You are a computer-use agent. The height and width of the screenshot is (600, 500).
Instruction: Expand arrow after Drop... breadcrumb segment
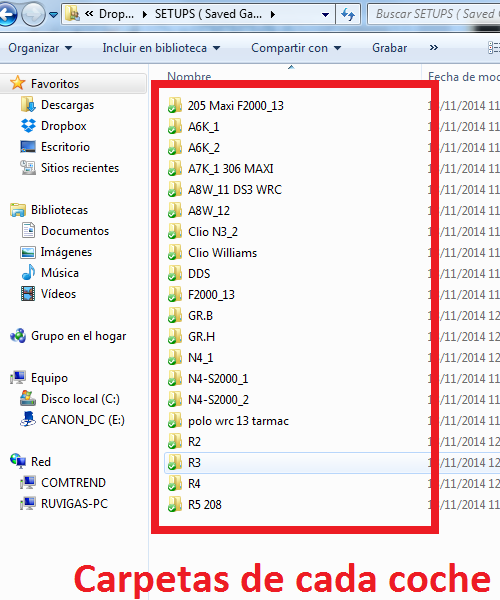coord(145,15)
